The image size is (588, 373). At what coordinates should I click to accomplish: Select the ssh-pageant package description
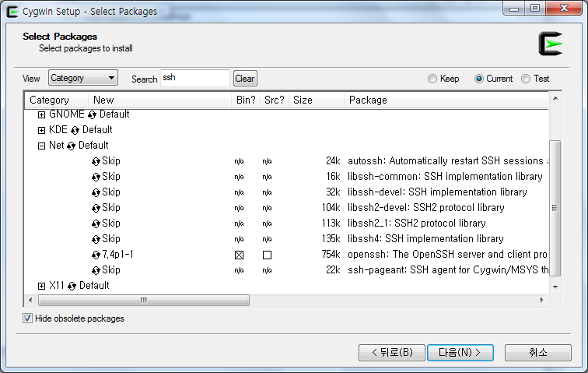click(448, 269)
